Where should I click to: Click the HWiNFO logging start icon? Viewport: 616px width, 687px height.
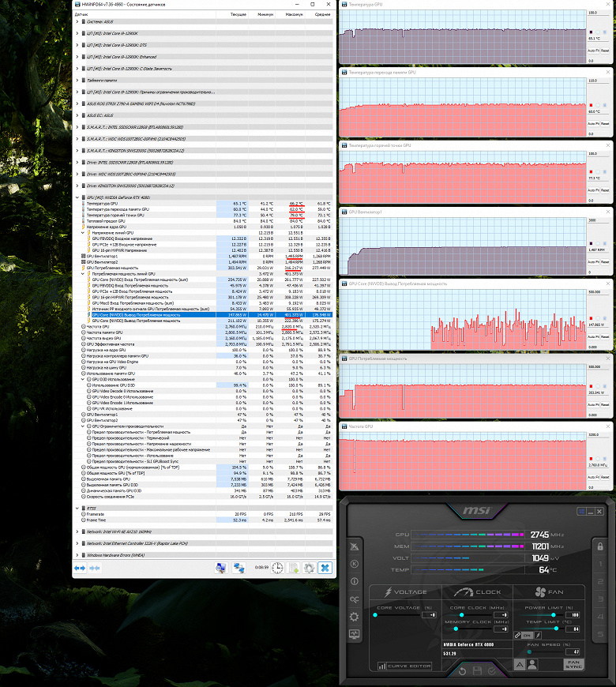(x=293, y=568)
